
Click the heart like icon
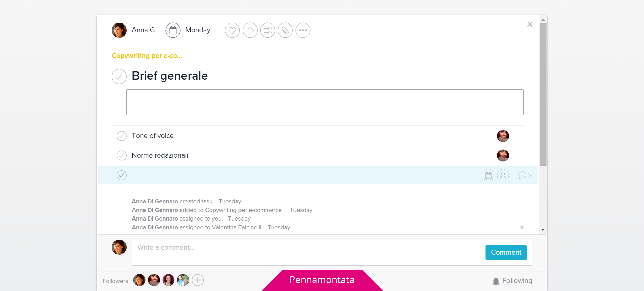pyautogui.click(x=232, y=30)
